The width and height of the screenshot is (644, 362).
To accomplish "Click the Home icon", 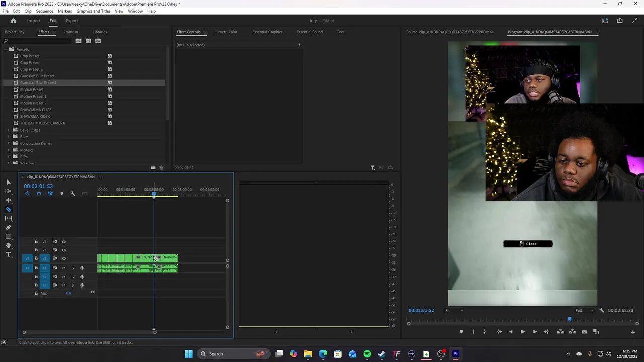I will [14, 21].
